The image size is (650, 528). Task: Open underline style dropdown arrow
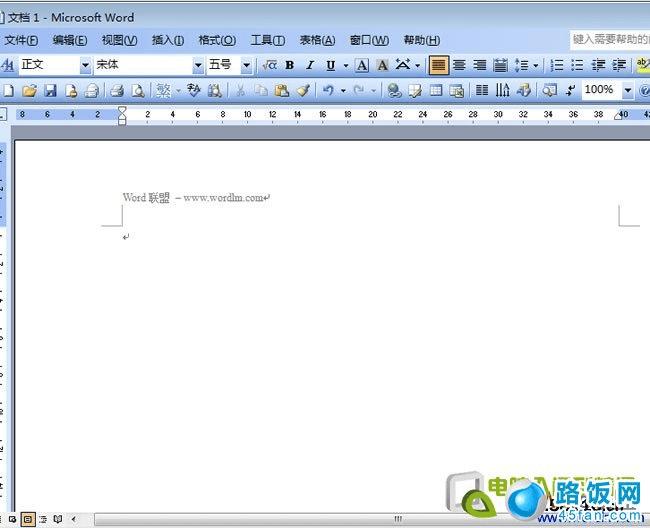[x=345, y=65]
